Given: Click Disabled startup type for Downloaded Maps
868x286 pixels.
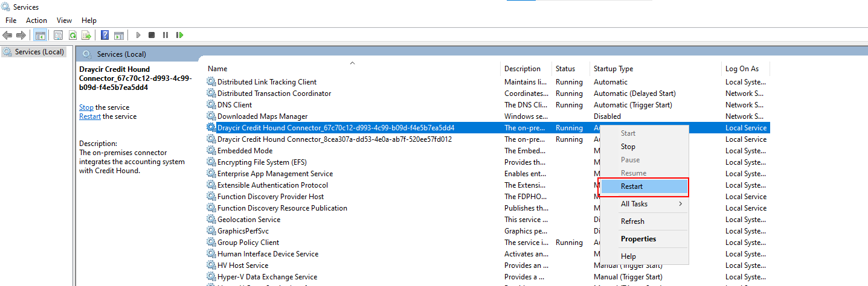Looking at the screenshot, I should point(607,116).
